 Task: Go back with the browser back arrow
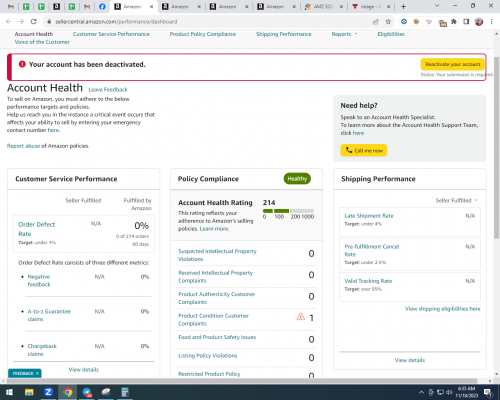point(9,22)
